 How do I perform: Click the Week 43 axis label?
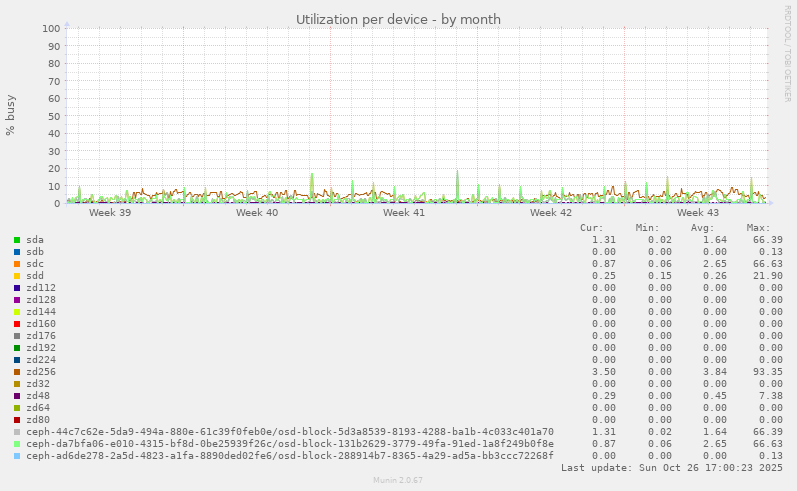(698, 213)
